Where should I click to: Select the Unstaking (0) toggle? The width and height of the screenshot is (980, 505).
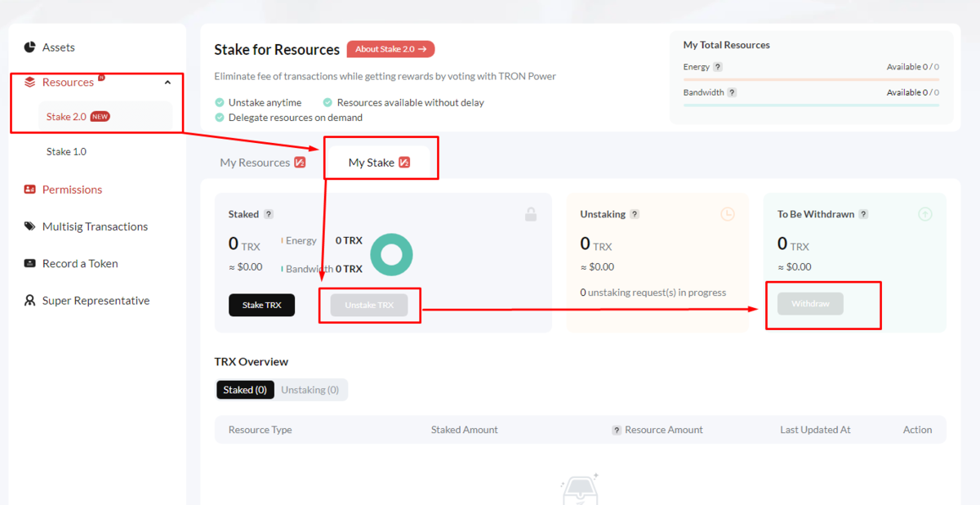310,390
